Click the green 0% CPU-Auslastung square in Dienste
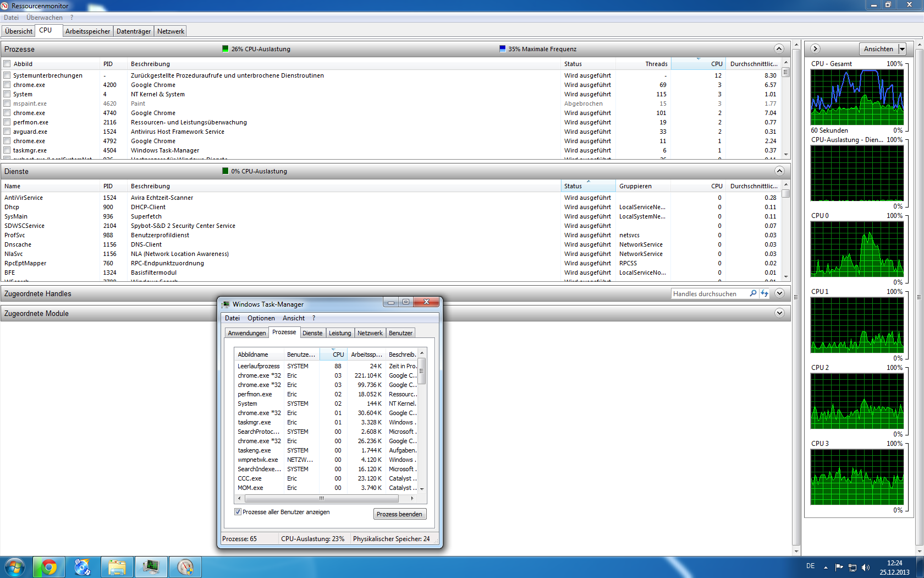Viewport: 924px width, 578px height. coord(226,171)
